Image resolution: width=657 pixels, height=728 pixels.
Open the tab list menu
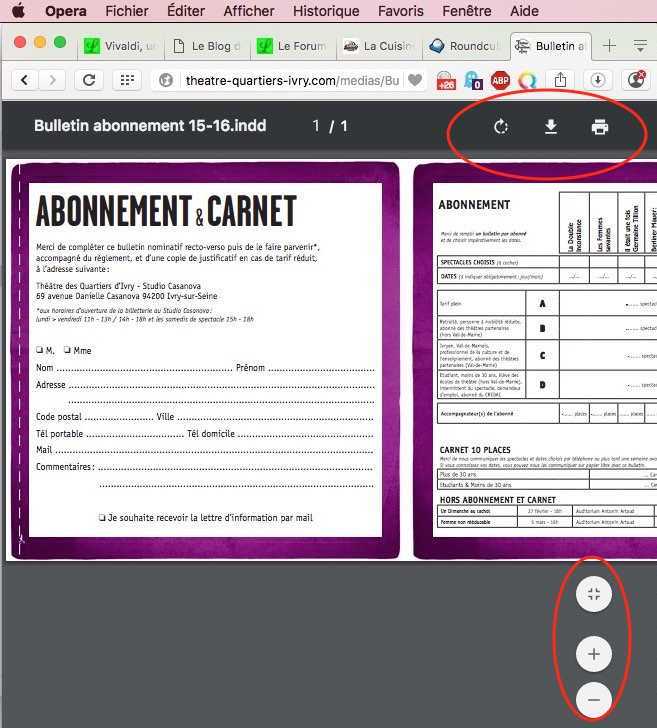click(640, 46)
